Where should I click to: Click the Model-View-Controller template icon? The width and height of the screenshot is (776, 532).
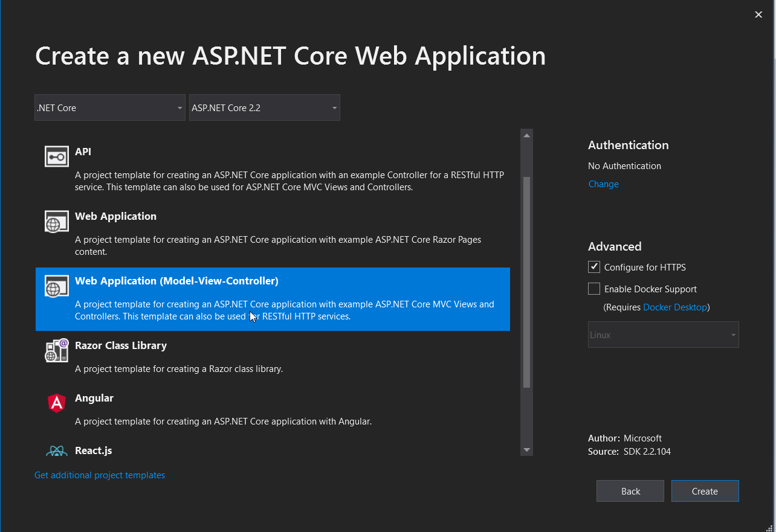click(x=57, y=286)
